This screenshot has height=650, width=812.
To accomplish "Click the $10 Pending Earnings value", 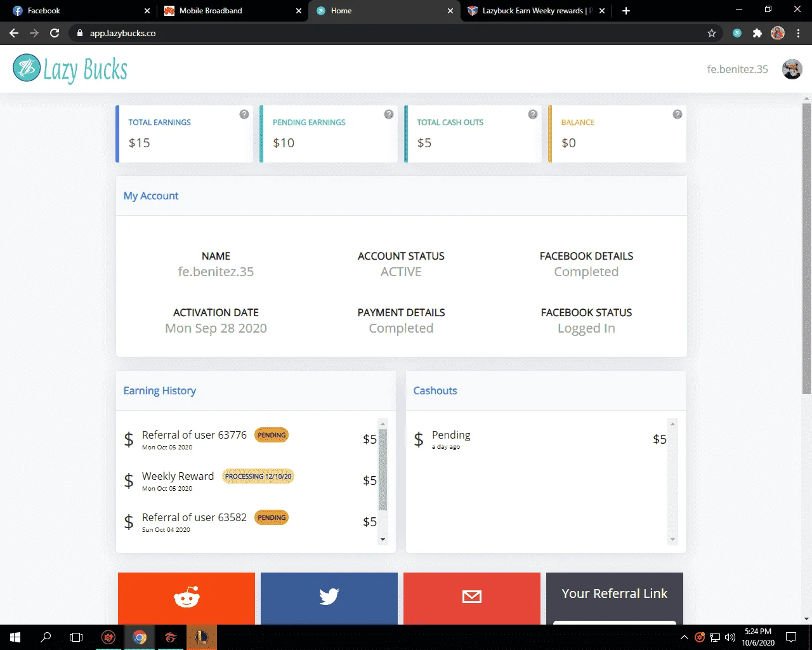I will click(284, 143).
